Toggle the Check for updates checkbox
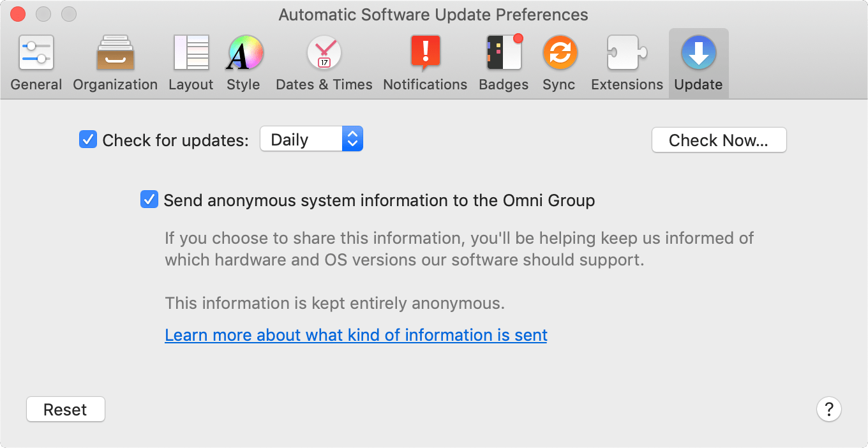Viewport: 868px width, 448px height. point(87,139)
